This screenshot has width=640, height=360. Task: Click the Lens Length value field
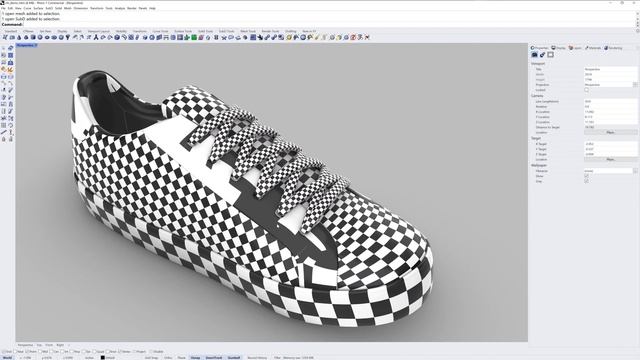click(611, 101)
